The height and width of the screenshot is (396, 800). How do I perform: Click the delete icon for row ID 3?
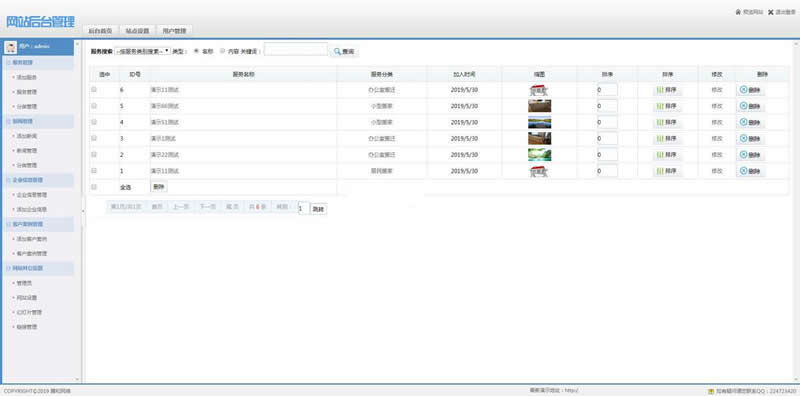[743, 138]
